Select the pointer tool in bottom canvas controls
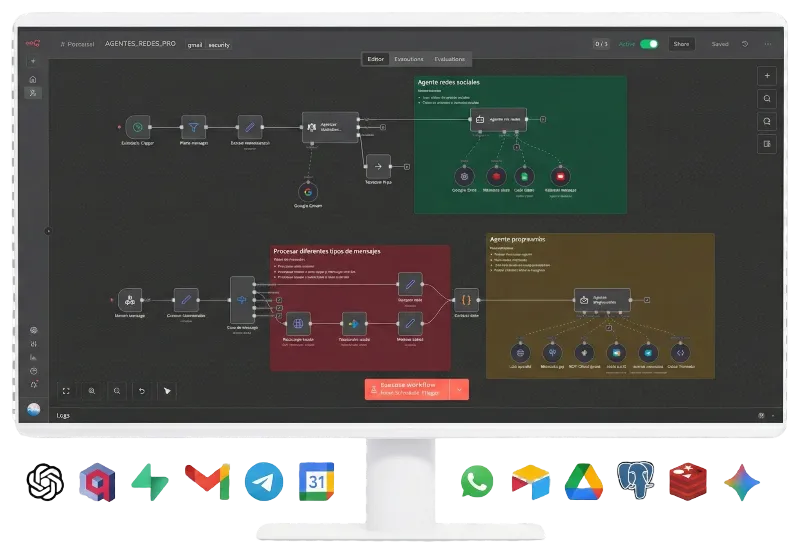Viewport: 796px width, 556px height. (167, 391)
